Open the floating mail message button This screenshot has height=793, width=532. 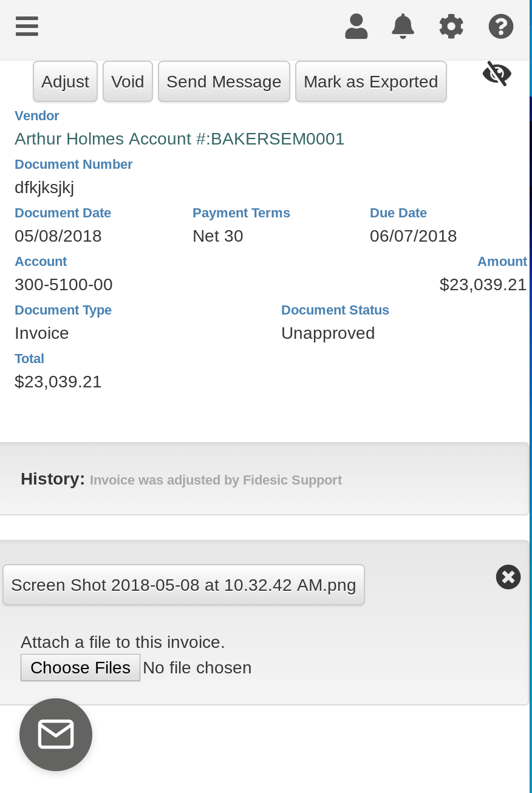click(x=56, y=735)
